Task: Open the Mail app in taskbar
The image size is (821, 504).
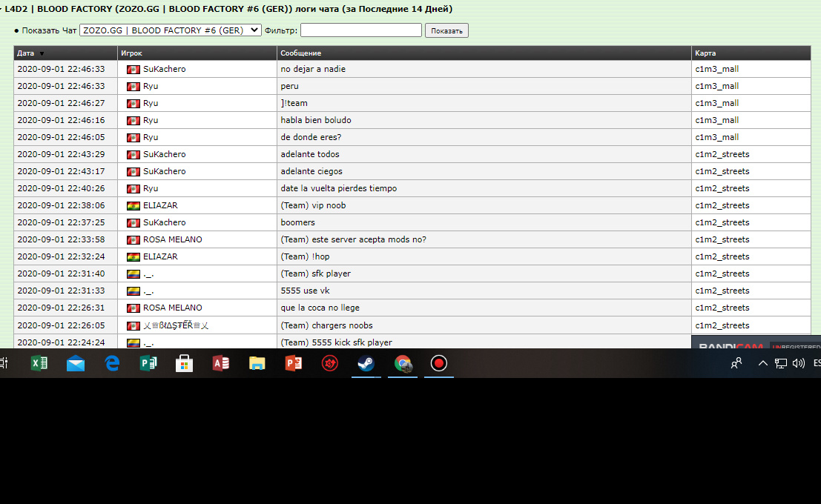Action: click(76, 363)
